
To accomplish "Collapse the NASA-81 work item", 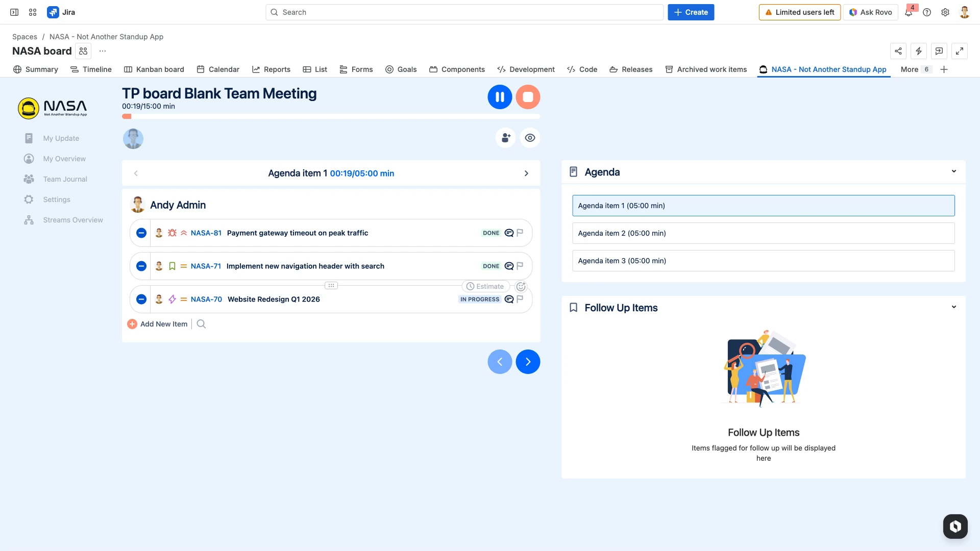I will [x=141, y=233].
